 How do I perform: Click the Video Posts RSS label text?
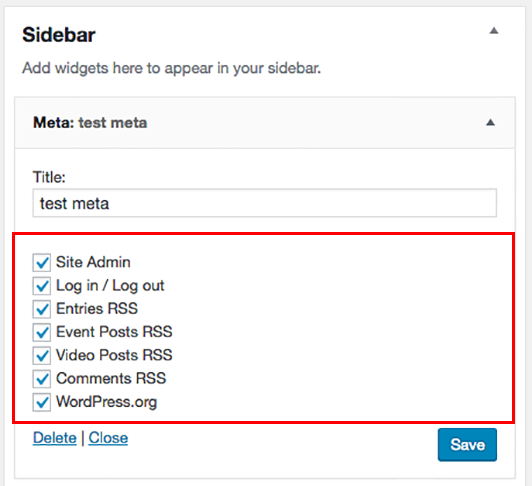(114, 355)
